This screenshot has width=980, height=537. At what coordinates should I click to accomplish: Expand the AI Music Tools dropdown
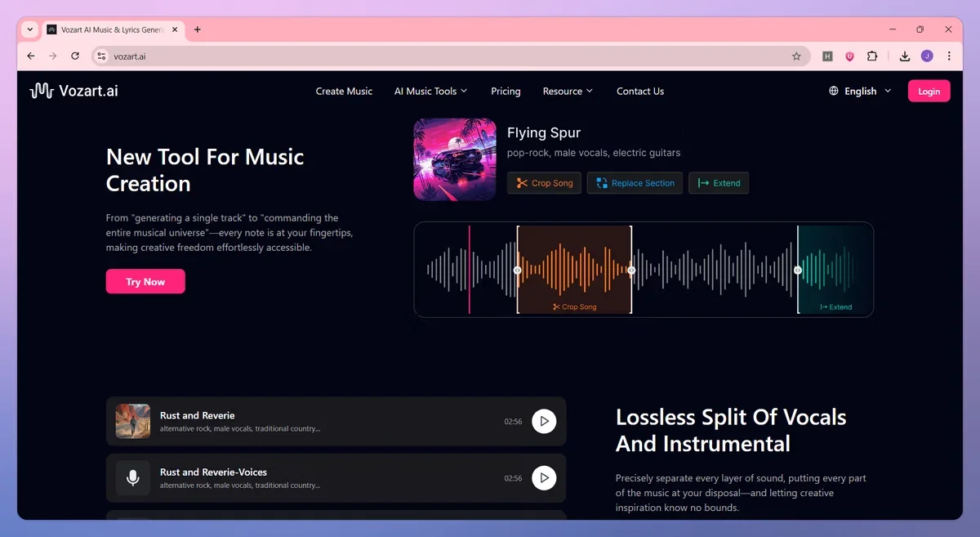click(x=430, y=92)
